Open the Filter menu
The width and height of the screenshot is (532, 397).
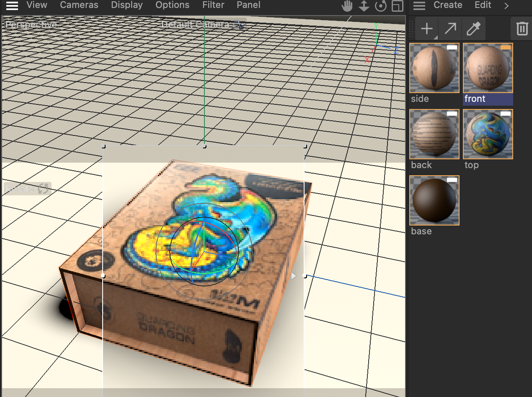pyautogui.click(x=213, y=5)
